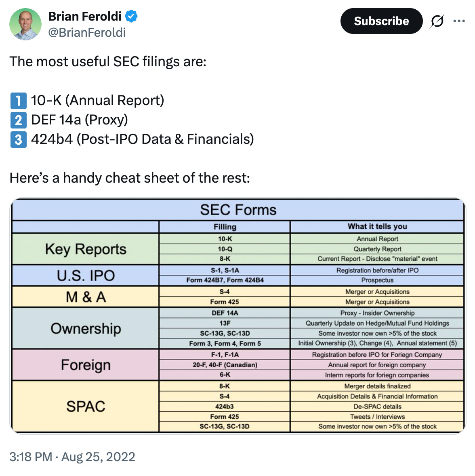The width and height of the screenshot is (475, 476).
Task: Click the SEC Forms title in the image
Action: click(x=238, y=210)
